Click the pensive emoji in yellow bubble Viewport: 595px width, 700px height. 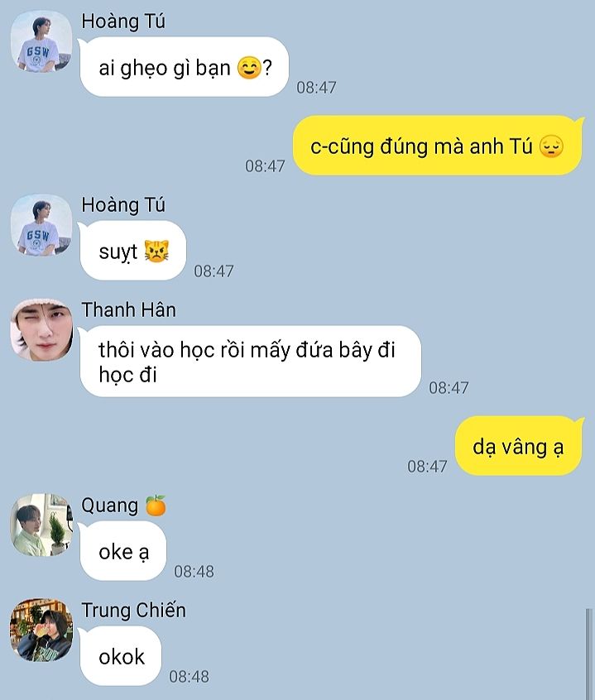pyautogui.click(x=551, y=146)
